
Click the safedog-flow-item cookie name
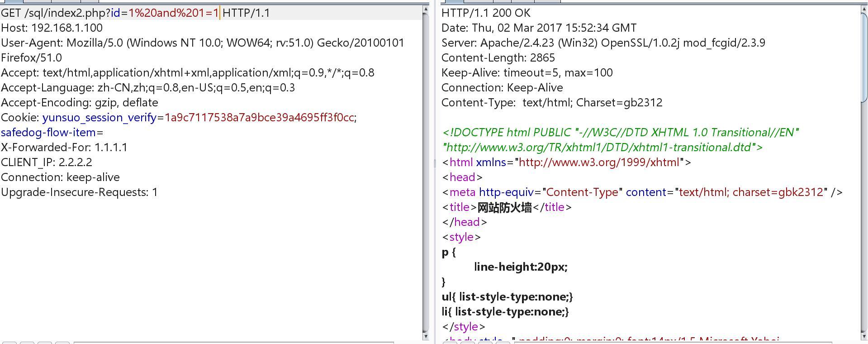pyautogui.click(x=48, y=132)
